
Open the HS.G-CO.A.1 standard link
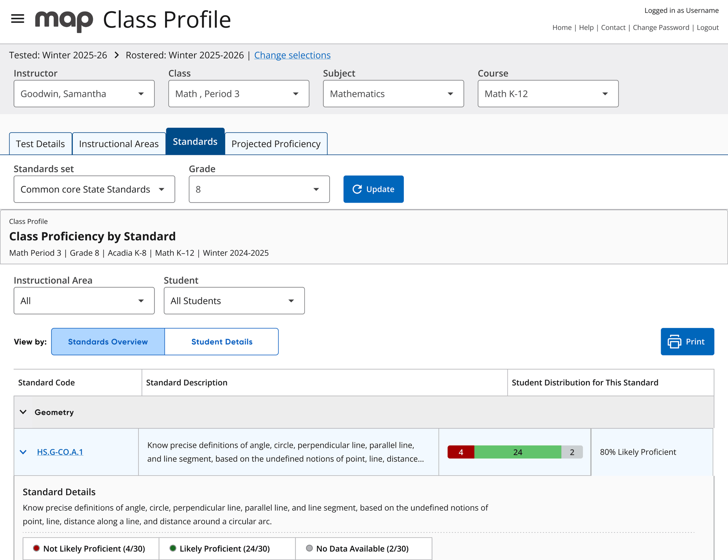pos(60,452)
